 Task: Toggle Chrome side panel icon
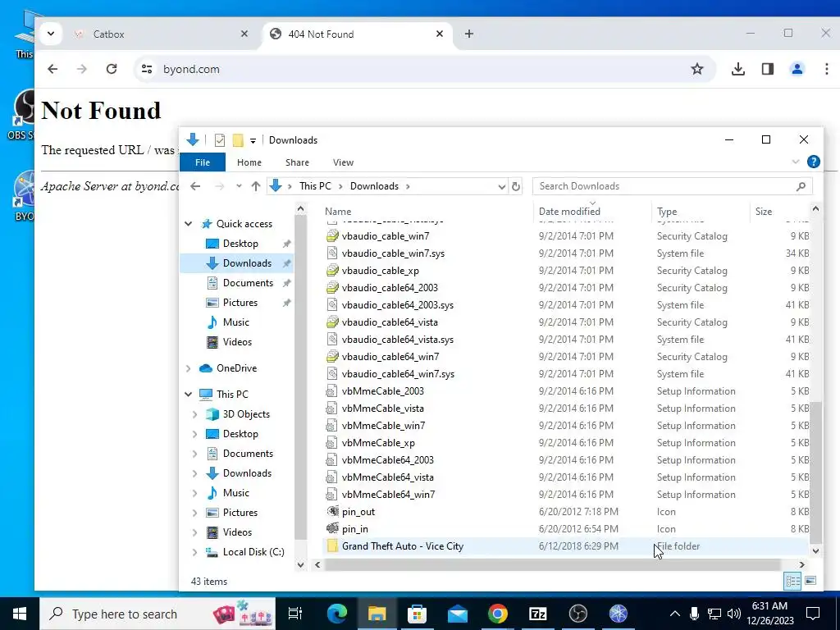(x=767, y=69)
